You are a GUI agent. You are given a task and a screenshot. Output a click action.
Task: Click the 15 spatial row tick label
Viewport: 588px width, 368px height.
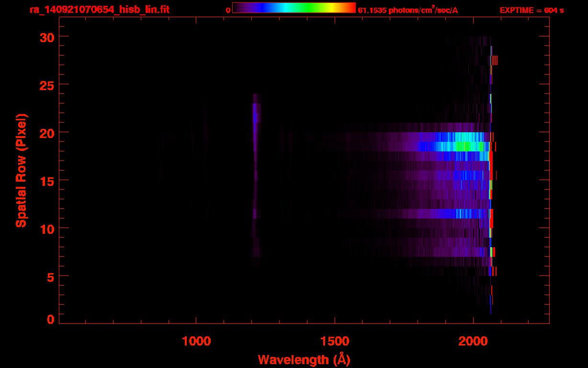(x=48, y=181)
